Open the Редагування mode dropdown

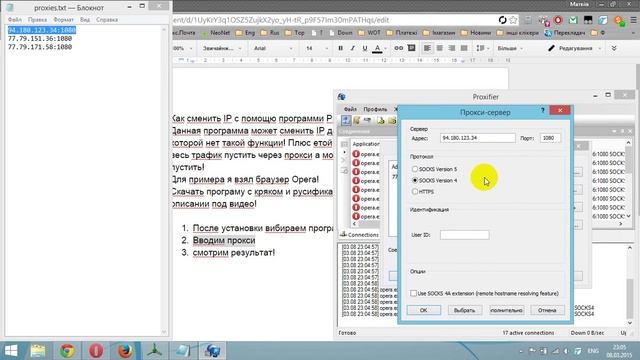tap(574, 48)
